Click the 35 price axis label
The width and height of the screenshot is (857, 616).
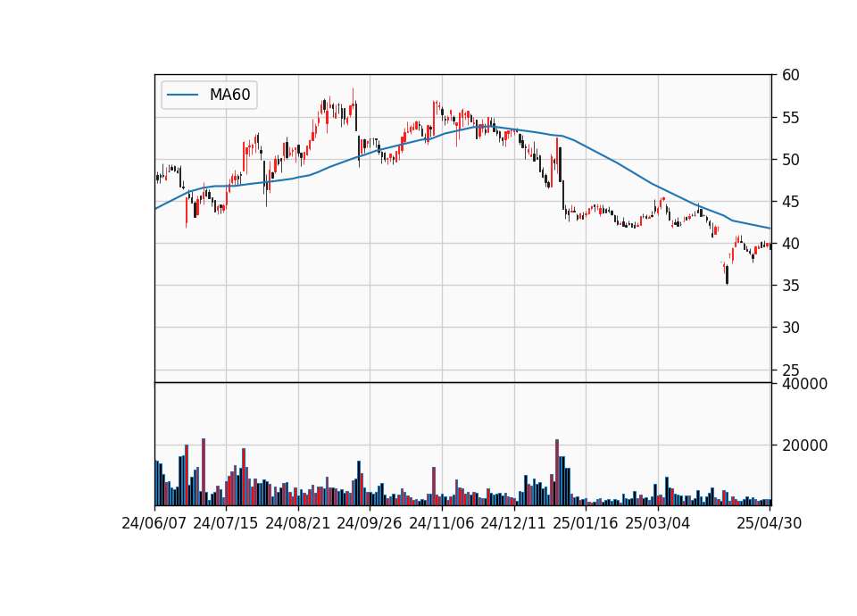790,286
